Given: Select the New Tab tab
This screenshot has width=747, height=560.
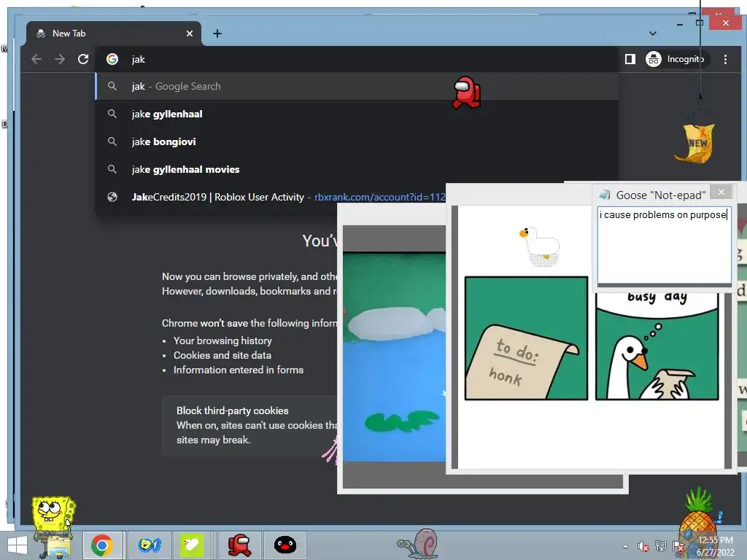Looking at the screenshot, I should click(x=113, y=34).
